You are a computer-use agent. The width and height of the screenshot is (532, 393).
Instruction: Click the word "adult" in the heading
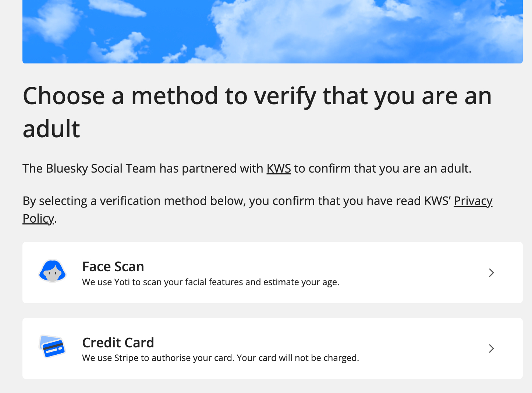coord(52,129)
